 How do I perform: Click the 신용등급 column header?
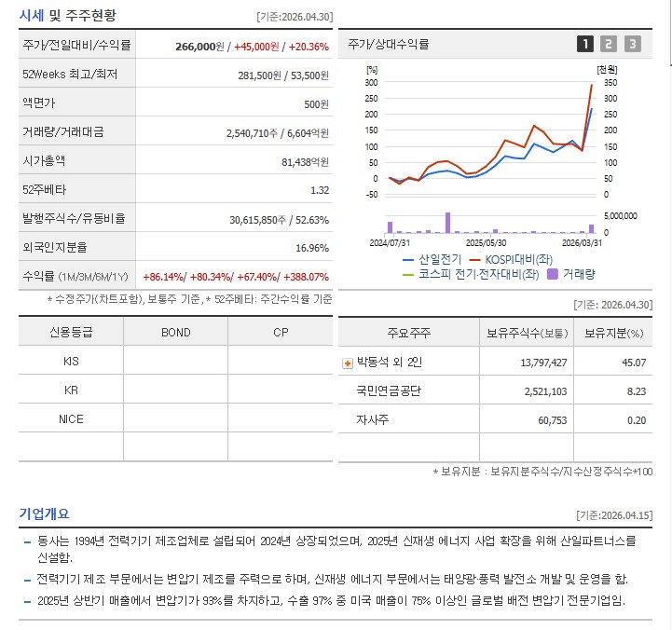tap(71, 332)
